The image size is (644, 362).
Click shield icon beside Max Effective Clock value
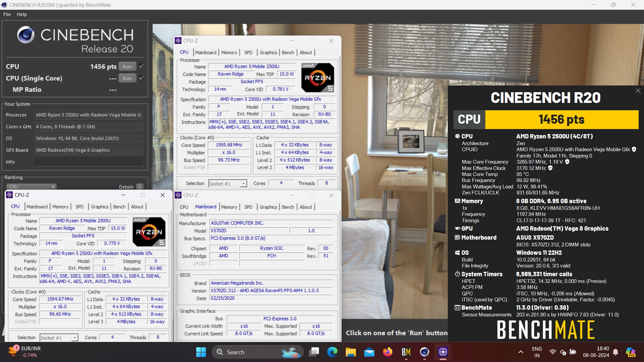point(550,168)
